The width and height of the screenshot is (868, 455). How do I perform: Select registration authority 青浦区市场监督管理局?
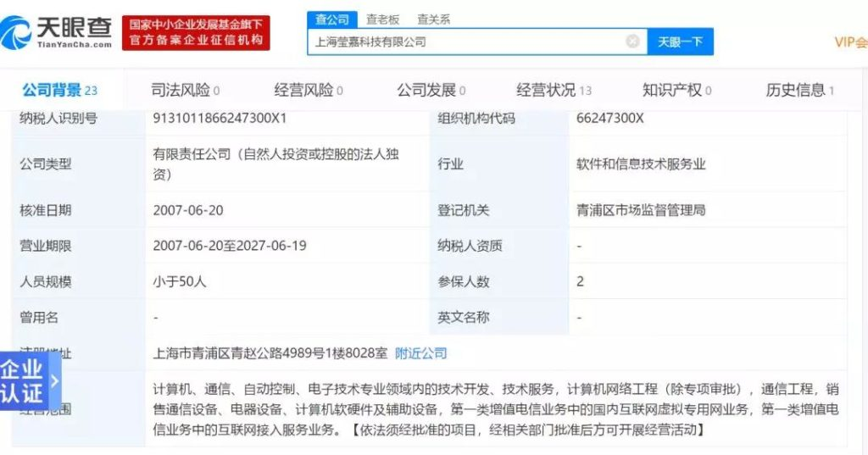click(641, 210)
